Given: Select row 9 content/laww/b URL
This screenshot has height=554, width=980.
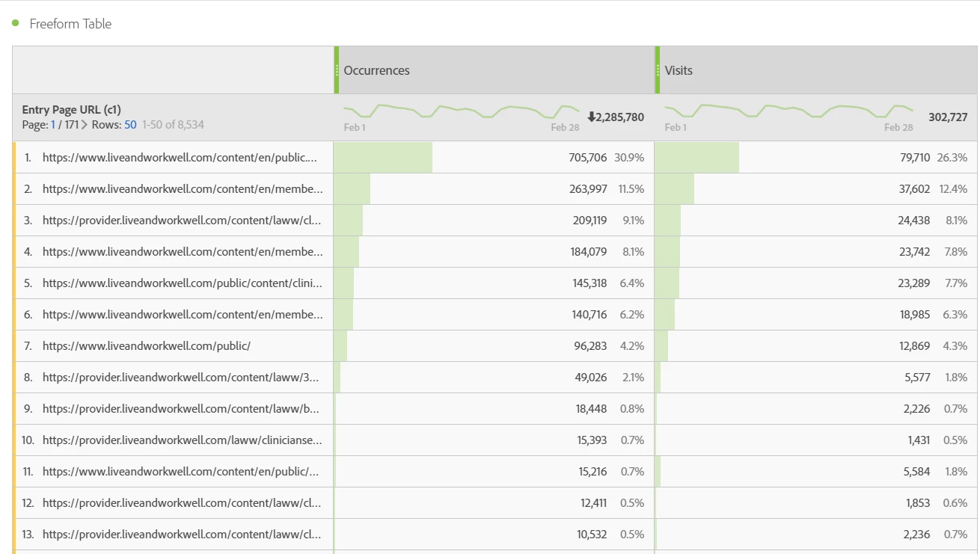Looking at the screenshot, I should [181, 409].
